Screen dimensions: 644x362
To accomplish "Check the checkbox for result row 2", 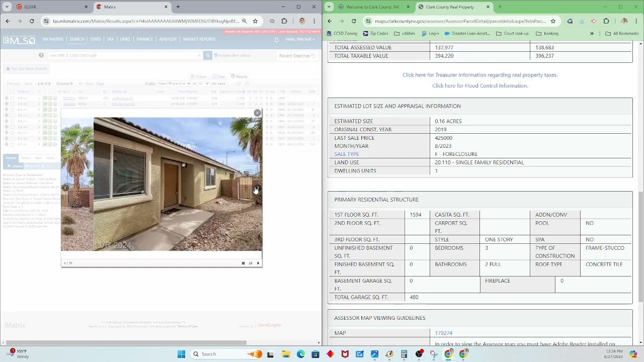I will (12, 104).
